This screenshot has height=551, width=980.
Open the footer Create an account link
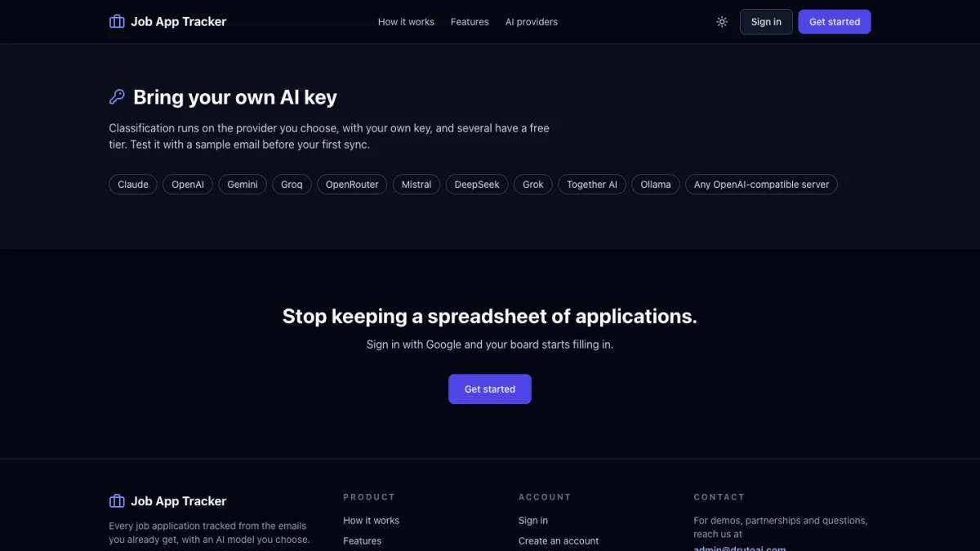559,541
